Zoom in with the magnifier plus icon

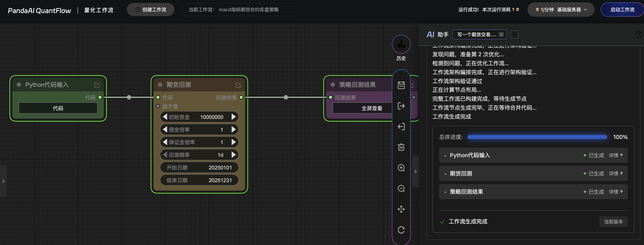(401, 168)
